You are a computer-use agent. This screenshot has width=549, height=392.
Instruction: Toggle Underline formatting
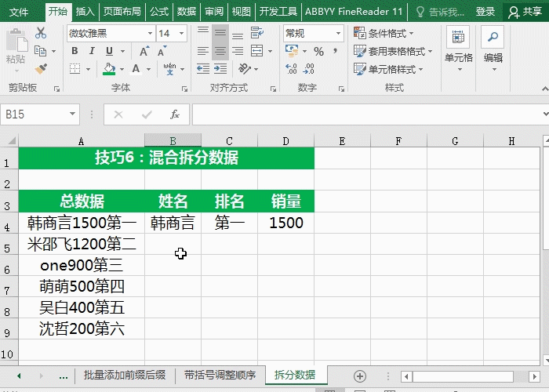(x=109, y=52)
